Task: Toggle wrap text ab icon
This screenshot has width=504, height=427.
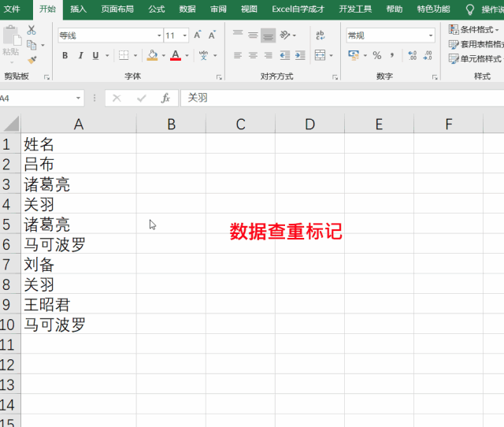Action: coord(321,35)
